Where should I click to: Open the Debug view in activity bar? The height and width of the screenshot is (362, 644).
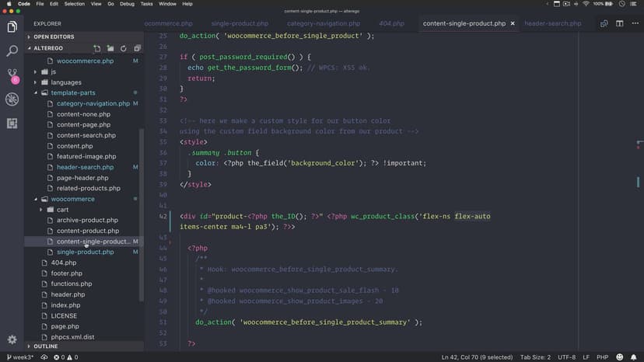point(12,99)
